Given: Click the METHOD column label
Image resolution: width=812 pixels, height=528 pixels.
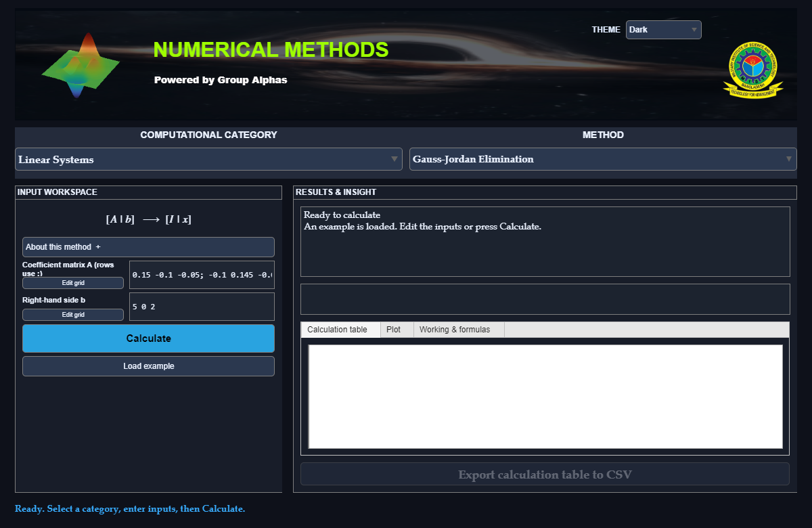Looking at the screenshot, I should click(603, 135).
